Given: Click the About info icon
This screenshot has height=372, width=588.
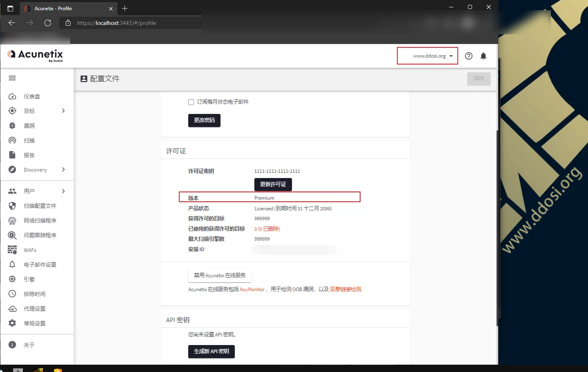Looking at the screenshot, I should pos(12,345).
